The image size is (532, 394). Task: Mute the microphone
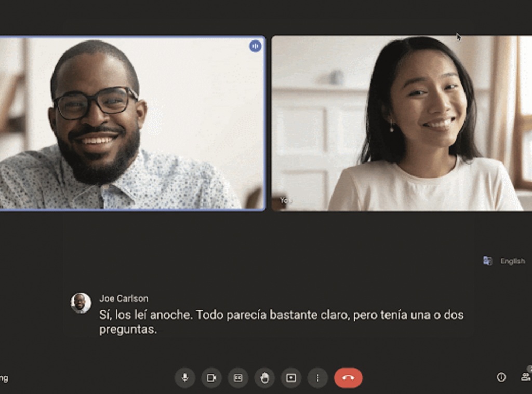[x=185, y=378]
